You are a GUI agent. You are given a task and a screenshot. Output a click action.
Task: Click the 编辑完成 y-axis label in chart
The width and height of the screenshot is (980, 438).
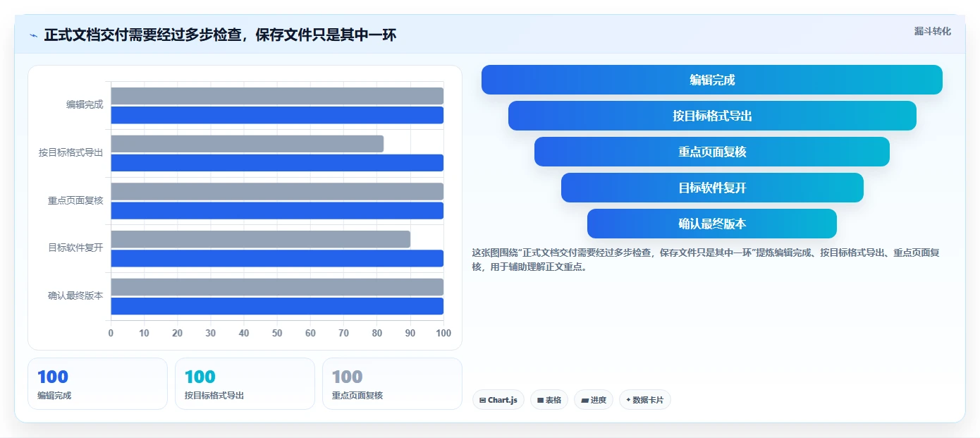(x=85, y=104)
